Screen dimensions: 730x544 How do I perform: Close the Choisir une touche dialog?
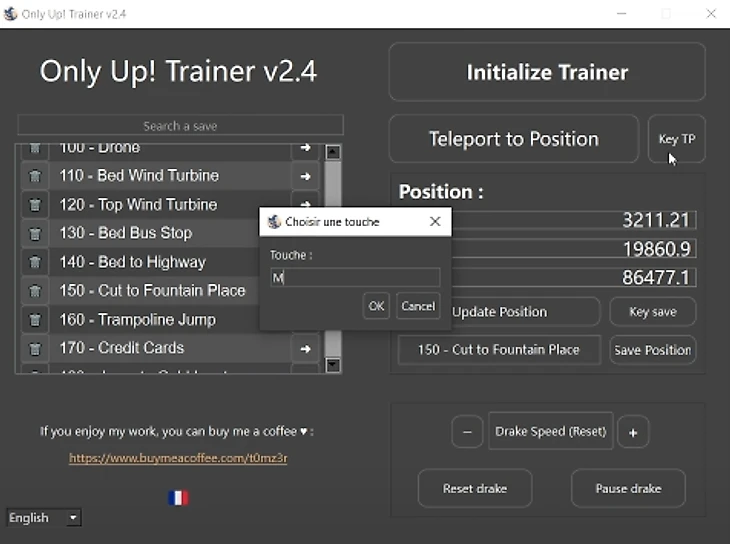pos(435,221)
